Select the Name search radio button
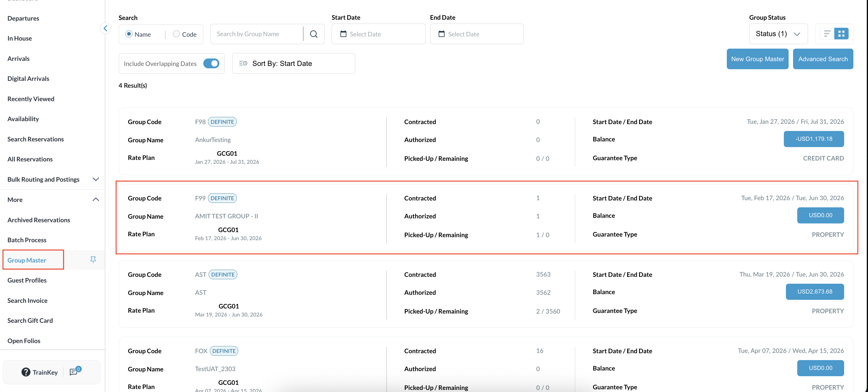This screenshot has width=868, height=392. coord(129,34)
